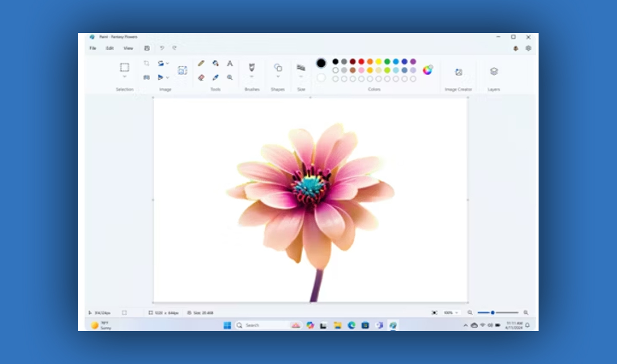
Task: Undo the last action
Action: point(162,48)
